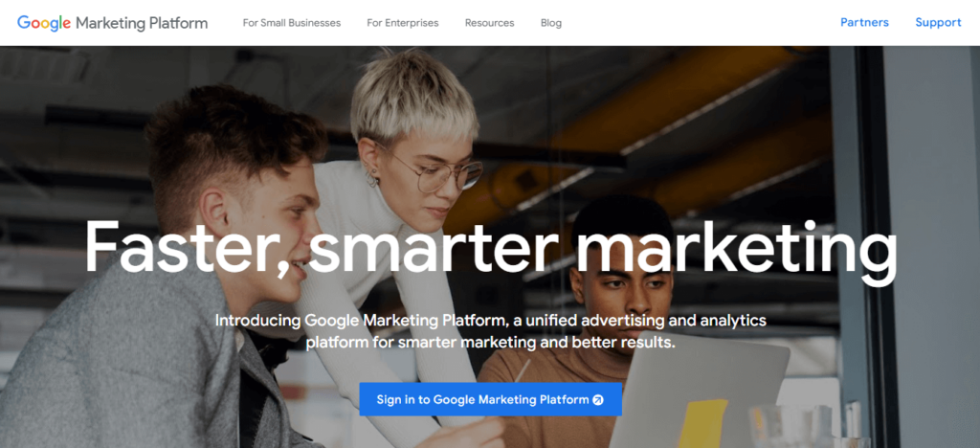Visit the Support link
Viewport: 980px width, 448px height.
pyautogui.click(x=938, y=22)
